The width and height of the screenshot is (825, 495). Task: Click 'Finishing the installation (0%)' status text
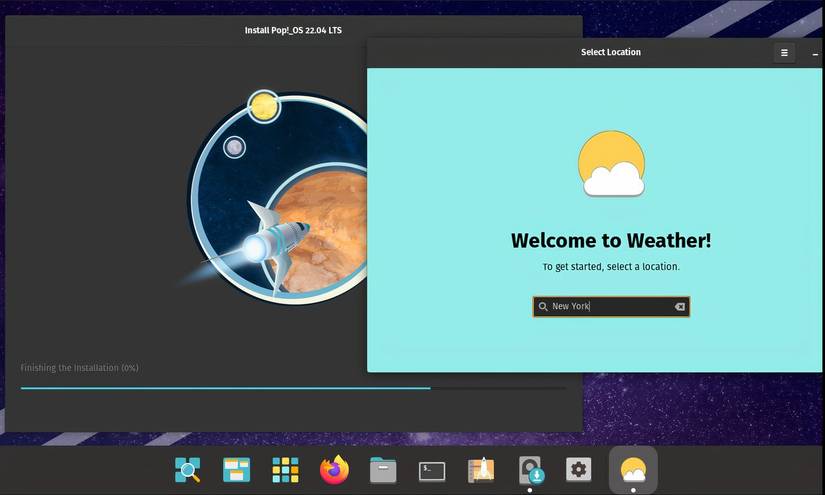(x=79, y=368)
